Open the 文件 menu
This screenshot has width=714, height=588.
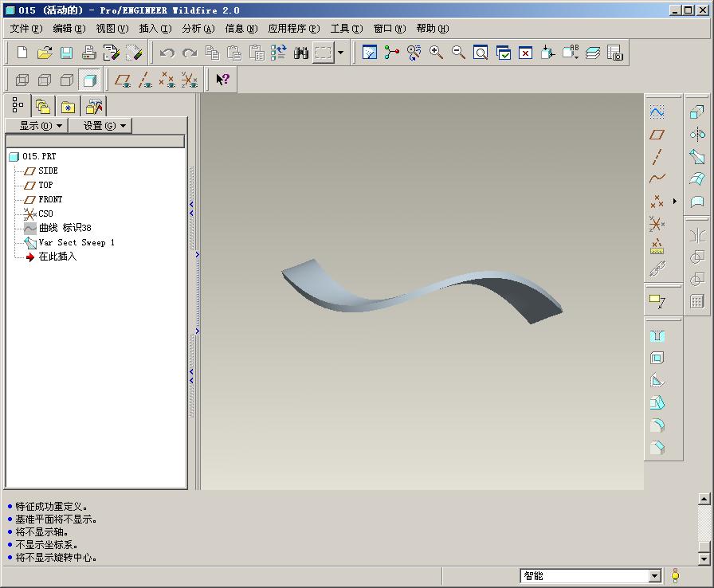coord(26,29)
